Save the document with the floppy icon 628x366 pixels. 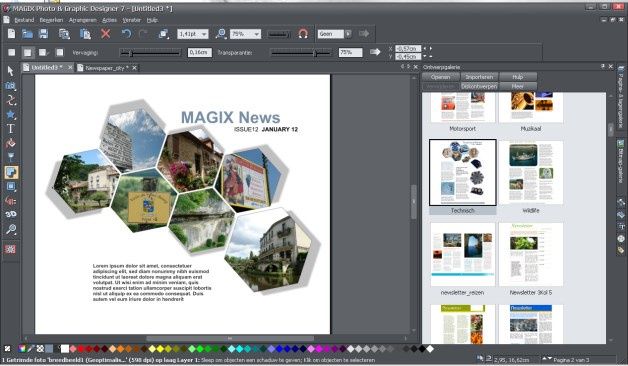43,34
